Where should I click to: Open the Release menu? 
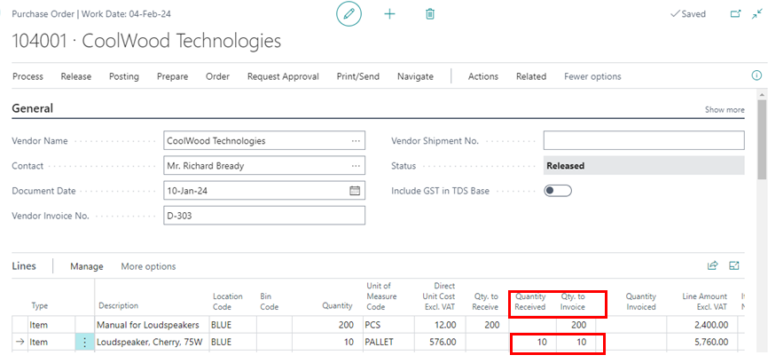click(x=76, y=76)
